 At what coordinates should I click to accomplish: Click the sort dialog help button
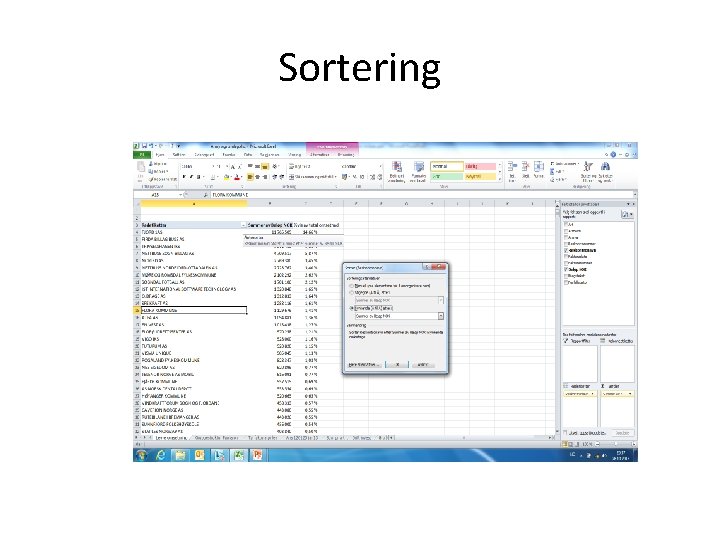[427, 267]
